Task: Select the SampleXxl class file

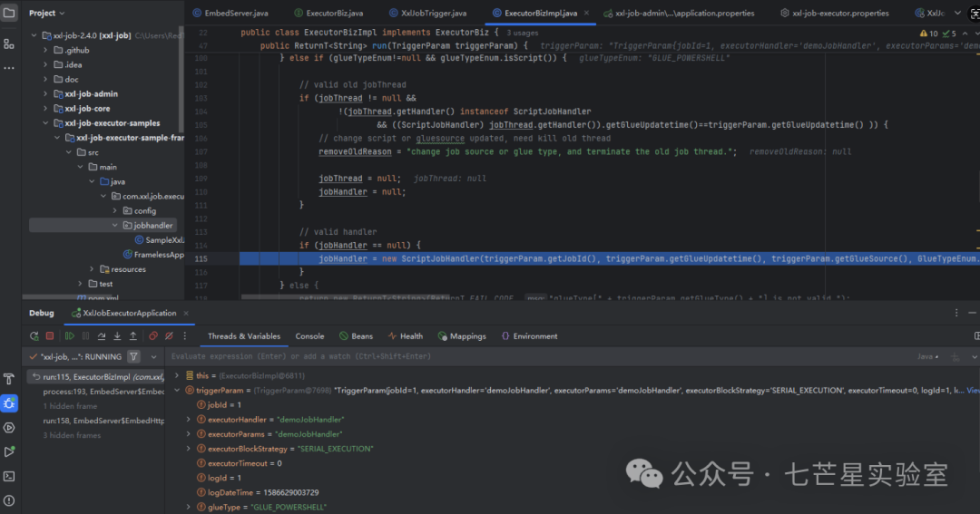Action: coord(160,240)
